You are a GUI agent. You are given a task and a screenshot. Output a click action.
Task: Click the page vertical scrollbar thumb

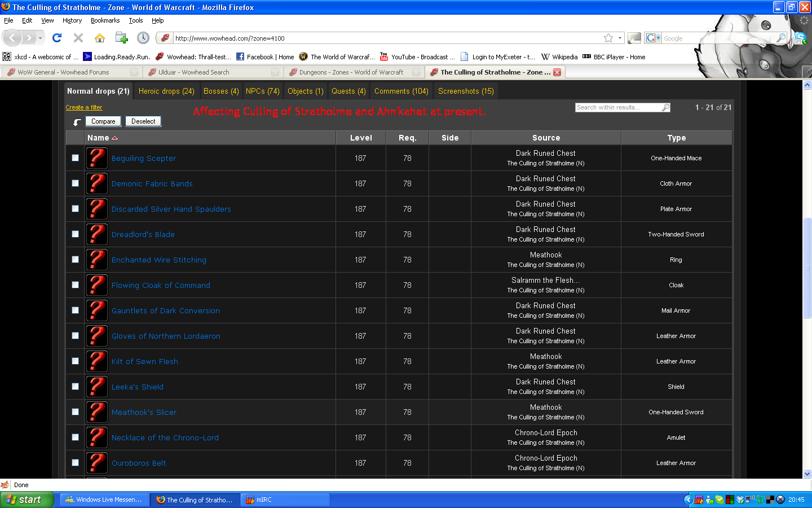807,268
